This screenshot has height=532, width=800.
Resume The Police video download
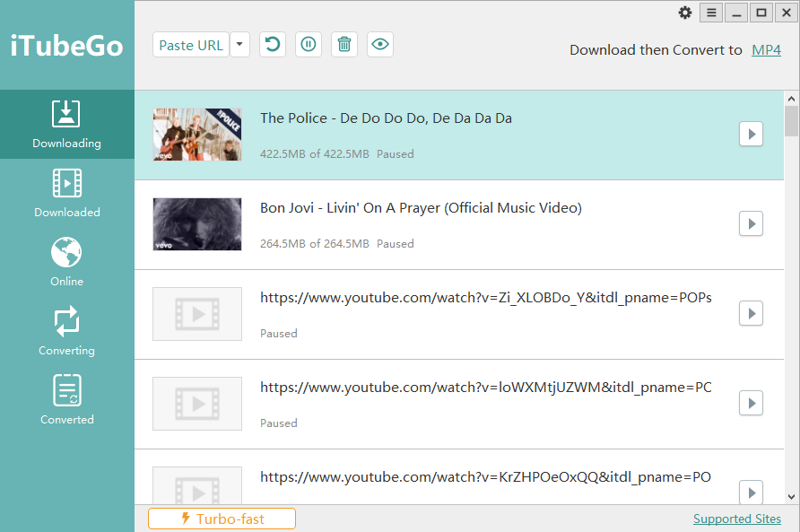(x=751, y=134)
